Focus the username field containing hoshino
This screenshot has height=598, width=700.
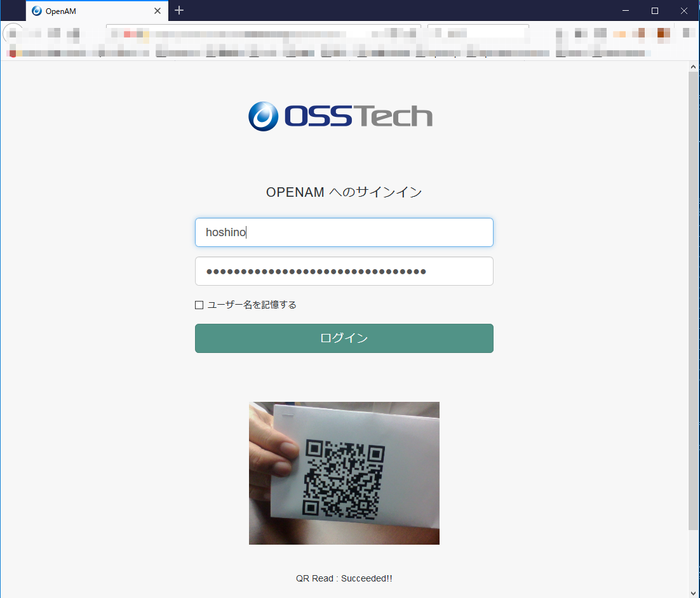tap(344, 232)
